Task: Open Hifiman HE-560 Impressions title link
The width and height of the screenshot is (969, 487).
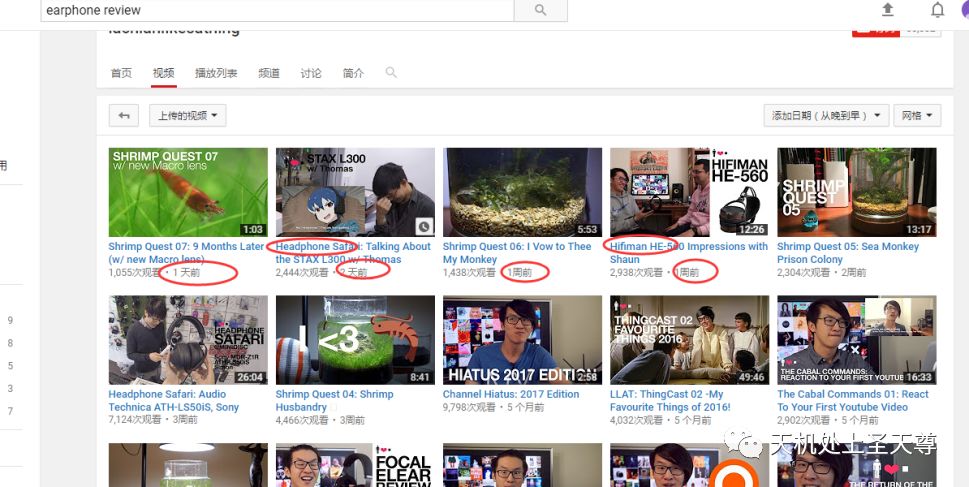Action: click(x=688, y=247)
